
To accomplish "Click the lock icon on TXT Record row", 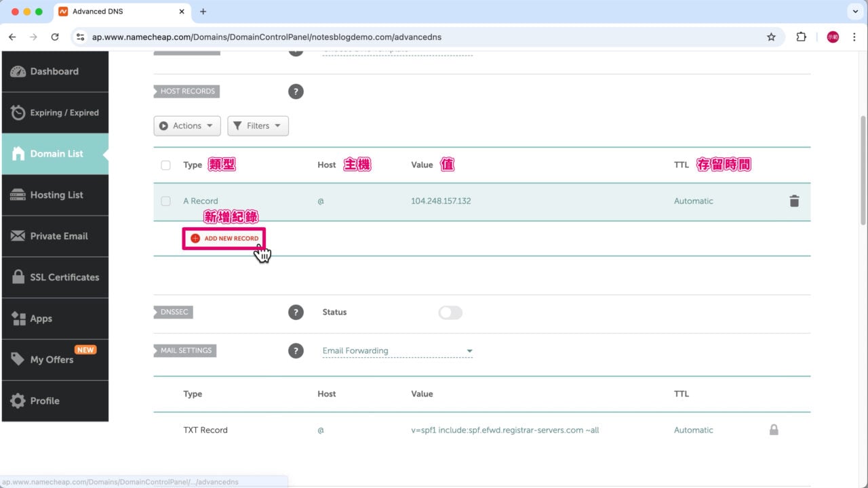I will pos(774,430).
